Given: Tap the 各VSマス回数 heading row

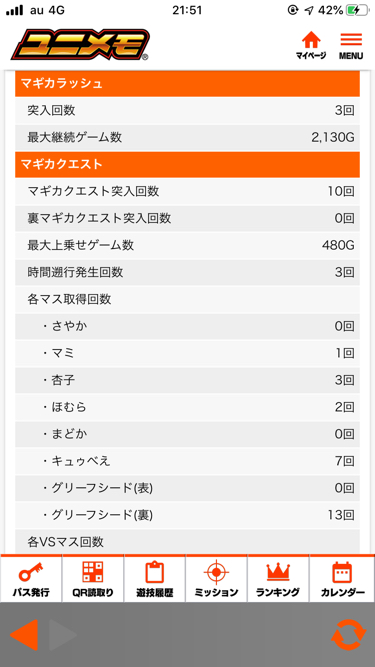Looking at the screenshot, I should point(188,542).
